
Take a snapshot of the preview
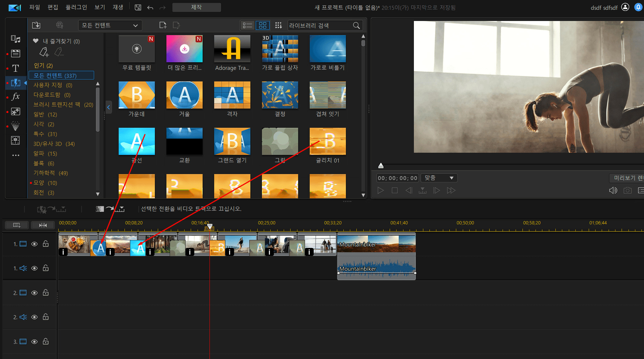[627, 190]
